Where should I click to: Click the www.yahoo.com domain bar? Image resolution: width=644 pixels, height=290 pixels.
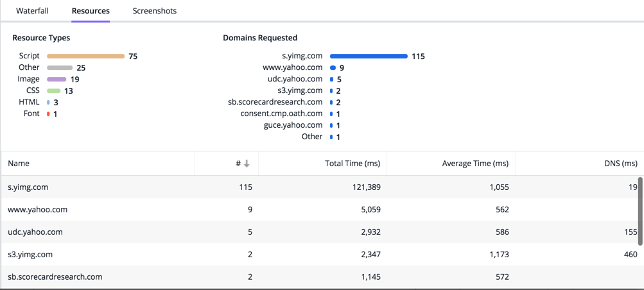click(x=333, y=67)
